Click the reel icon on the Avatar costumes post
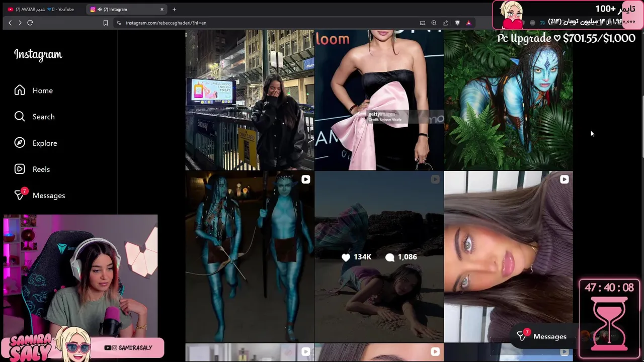Viewport: 644px width, 362px height. click(x=305, y=179)
